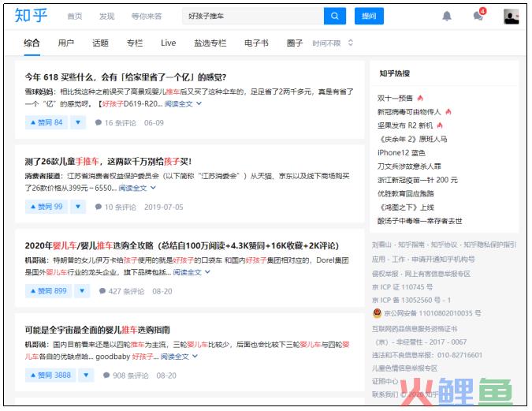Upvote the post showing 赞同 899
Viewport: 532px width, 411px height.
point(49,291)
